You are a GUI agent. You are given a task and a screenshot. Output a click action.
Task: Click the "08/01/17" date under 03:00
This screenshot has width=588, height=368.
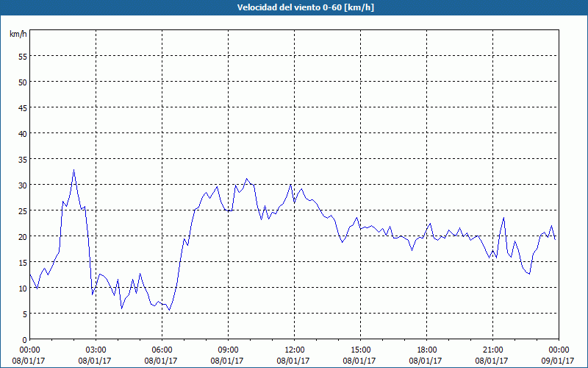[95, 361]
